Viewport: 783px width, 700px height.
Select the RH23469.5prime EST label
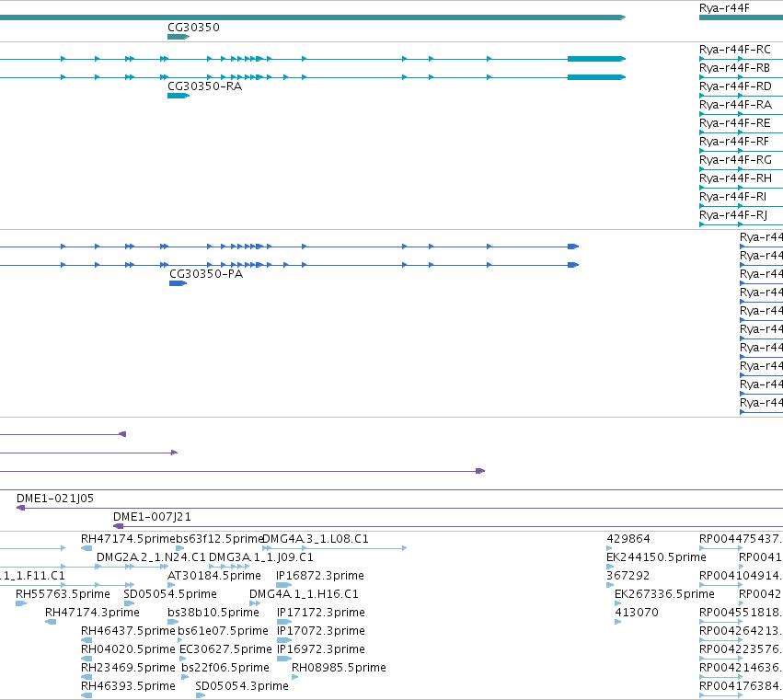click(128, 668)
